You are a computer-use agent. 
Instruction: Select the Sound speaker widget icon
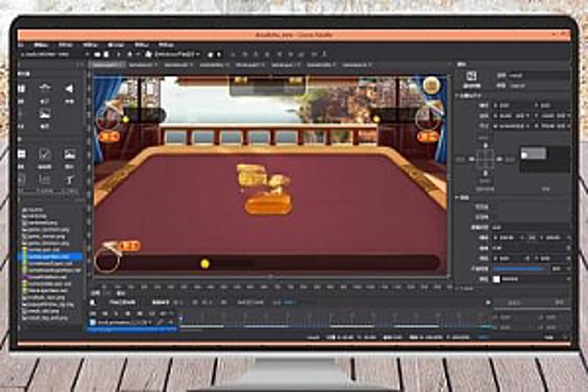69,89
